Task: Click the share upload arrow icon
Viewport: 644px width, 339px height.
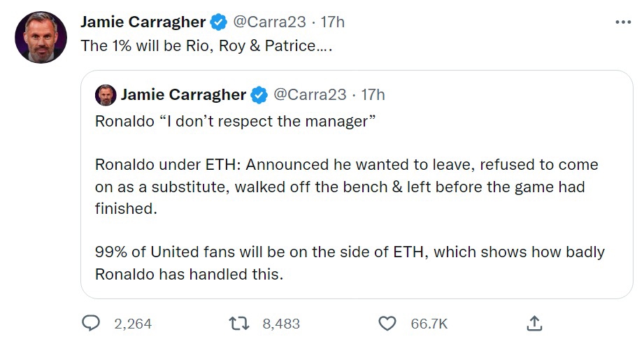Action: point(534,323)
